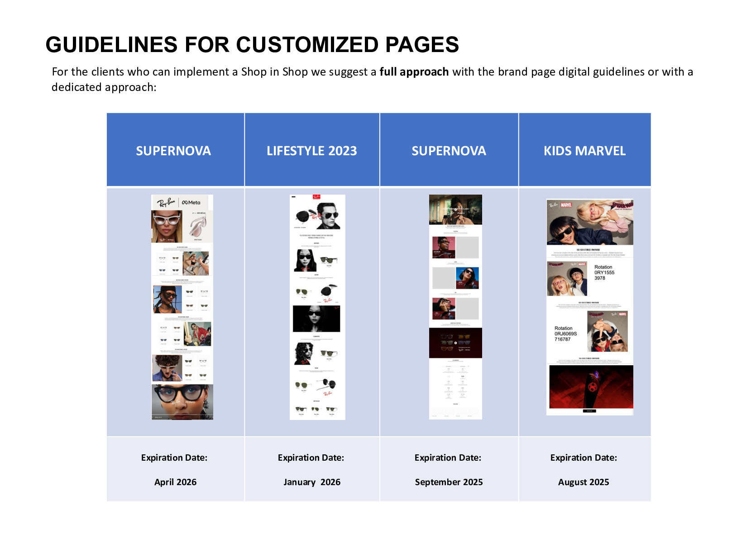Click the title "GUIDELINES FOR CUSTOMIZED PAGES"
The width and height of the screenshot is (756, 534).
click(x=252, y=45)
